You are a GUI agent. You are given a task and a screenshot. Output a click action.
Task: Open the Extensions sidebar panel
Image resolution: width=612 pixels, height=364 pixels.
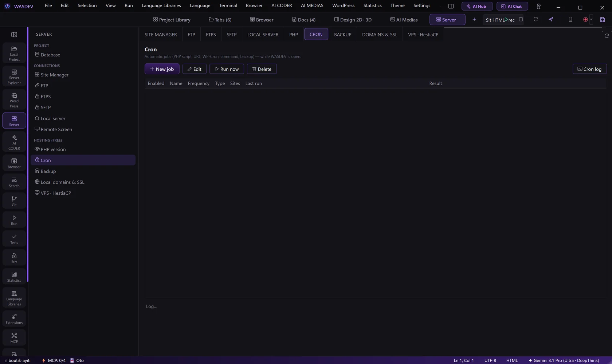tap(14, 319)
